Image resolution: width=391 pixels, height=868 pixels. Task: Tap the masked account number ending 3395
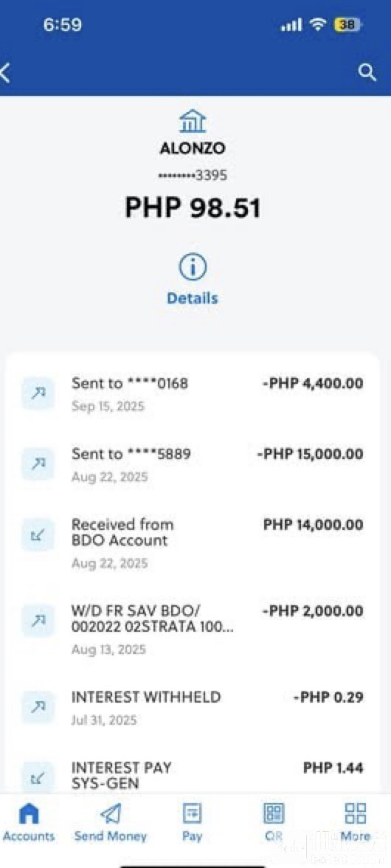tap(193, 176)
